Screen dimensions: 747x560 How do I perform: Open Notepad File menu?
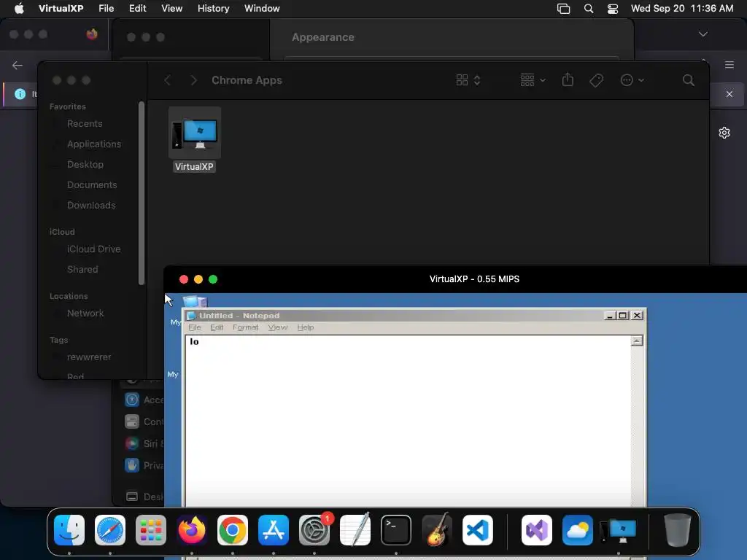(x=194, y=327)
